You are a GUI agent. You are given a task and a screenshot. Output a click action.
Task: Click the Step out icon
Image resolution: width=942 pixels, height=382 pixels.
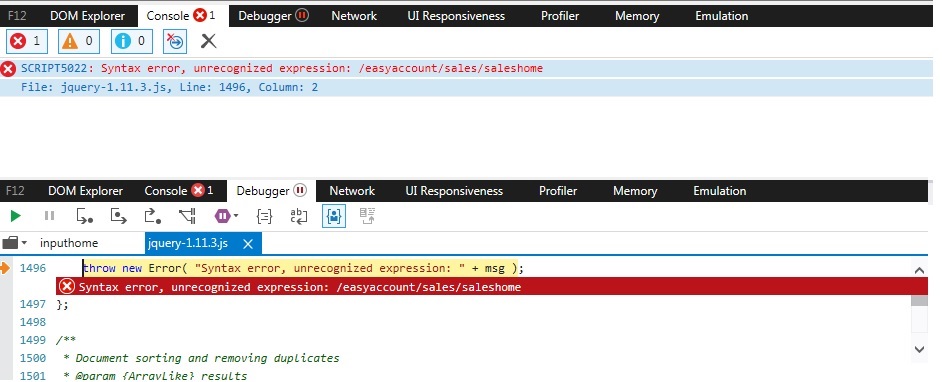point(153,216)
